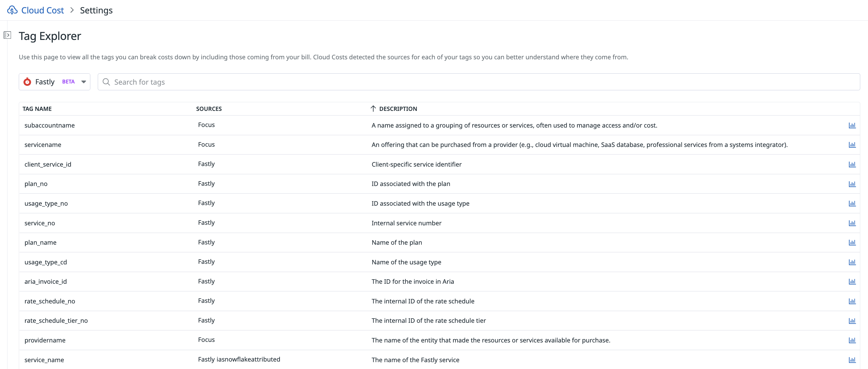Image resolution: width=868 pixels, height=369 pixels.
Task: Open chart for providername tag
Action: tap(852, 340)
